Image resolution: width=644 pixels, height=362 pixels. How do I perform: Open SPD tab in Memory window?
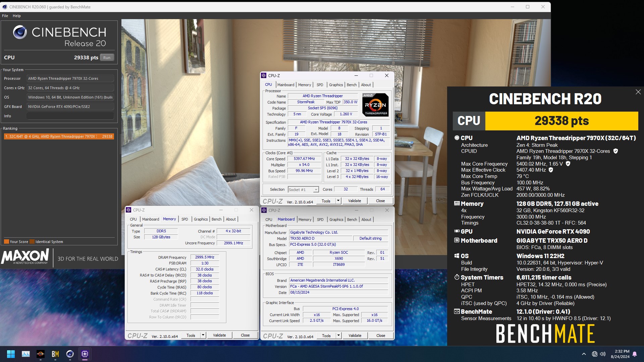pyautogui.click(x=185, y=219)
